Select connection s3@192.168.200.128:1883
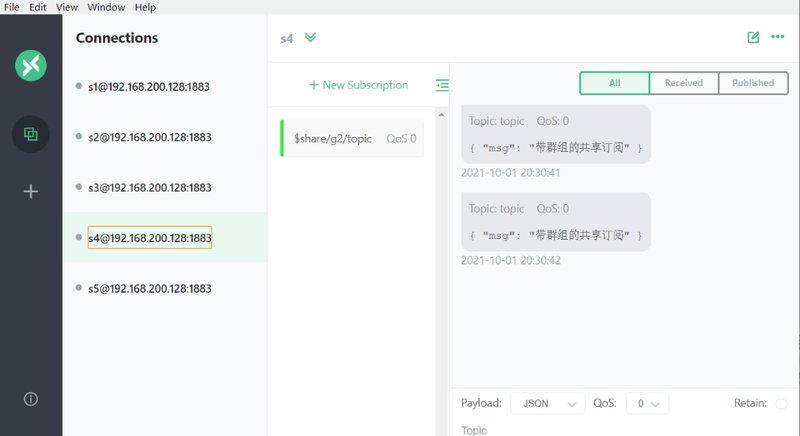This screenshot has height=436, width=800. click(165, 188)
